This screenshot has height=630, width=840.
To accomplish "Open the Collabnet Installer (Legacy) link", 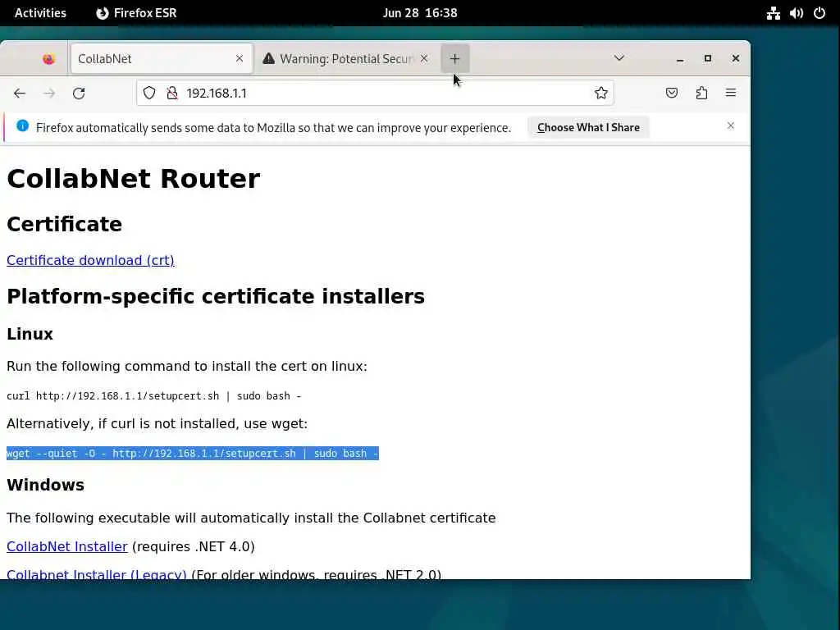I will click(97, 573).
